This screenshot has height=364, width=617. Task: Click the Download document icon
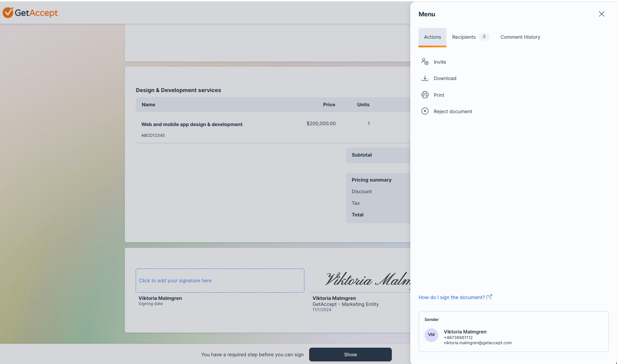click(x=425, y=78)
